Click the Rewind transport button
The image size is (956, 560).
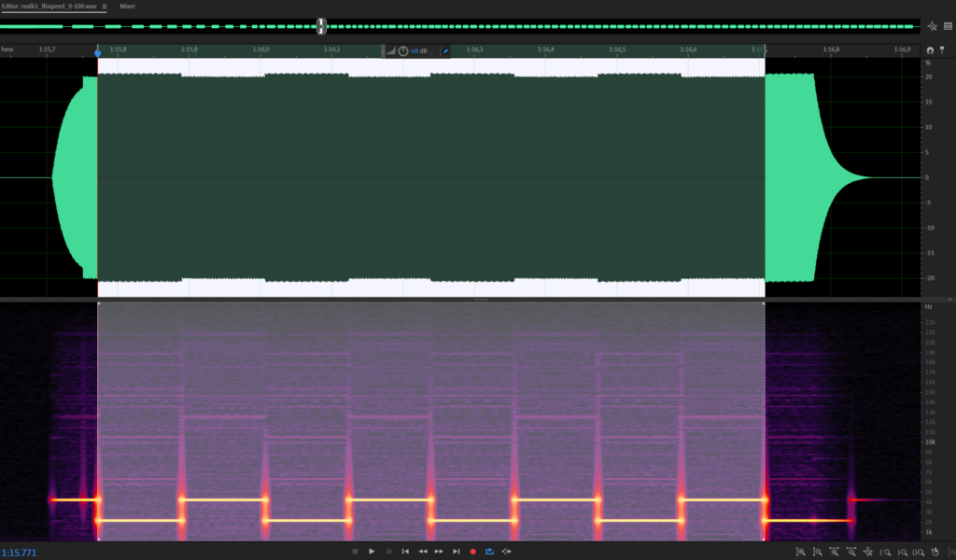[x=423, y=552]
